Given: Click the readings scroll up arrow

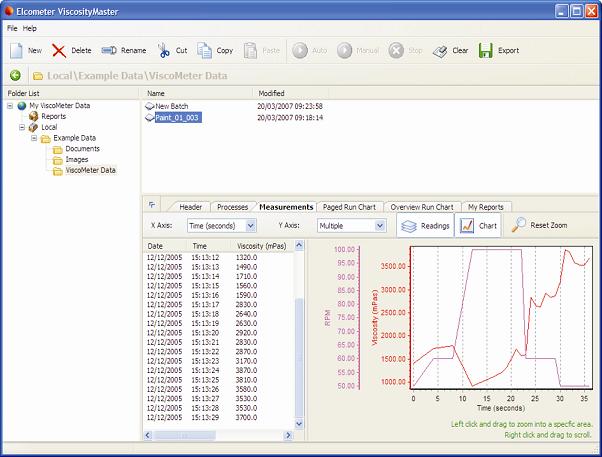Looking at the screenshot, I should click(299, 245).
